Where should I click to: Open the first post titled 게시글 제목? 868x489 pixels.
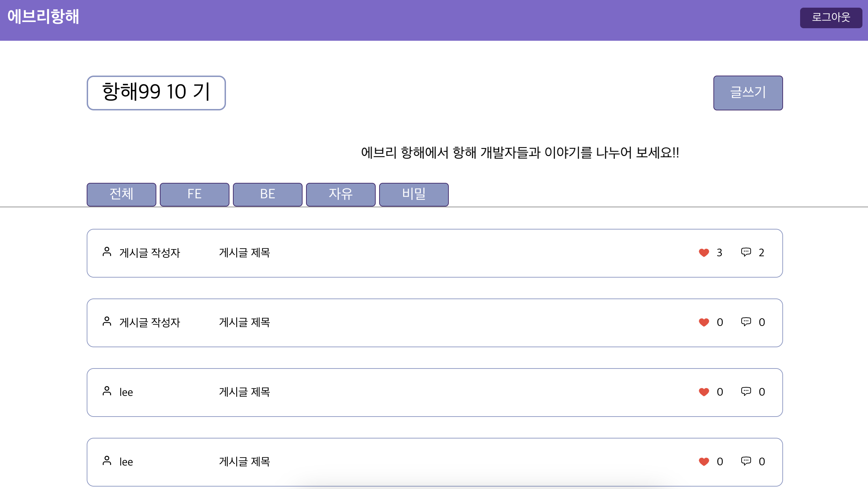pyautogui.click(x=244, y=253)
